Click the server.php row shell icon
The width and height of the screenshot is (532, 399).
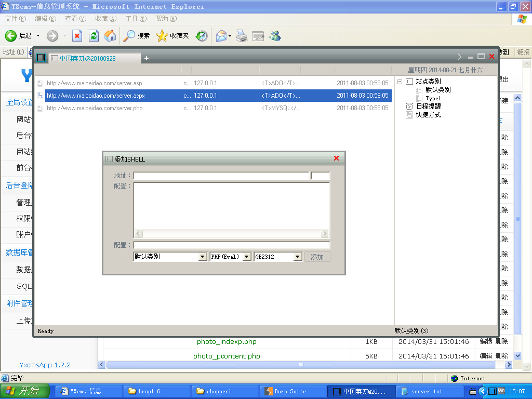point(40,108)
